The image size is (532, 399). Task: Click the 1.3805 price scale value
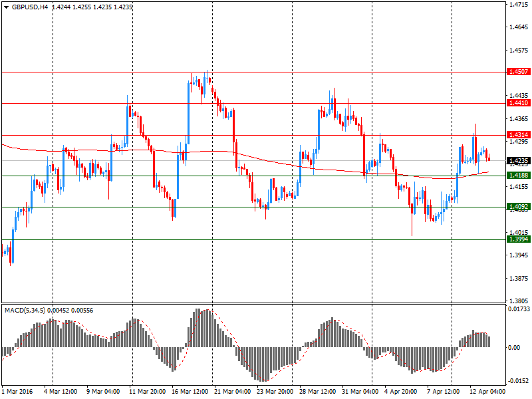coord(519,301)
